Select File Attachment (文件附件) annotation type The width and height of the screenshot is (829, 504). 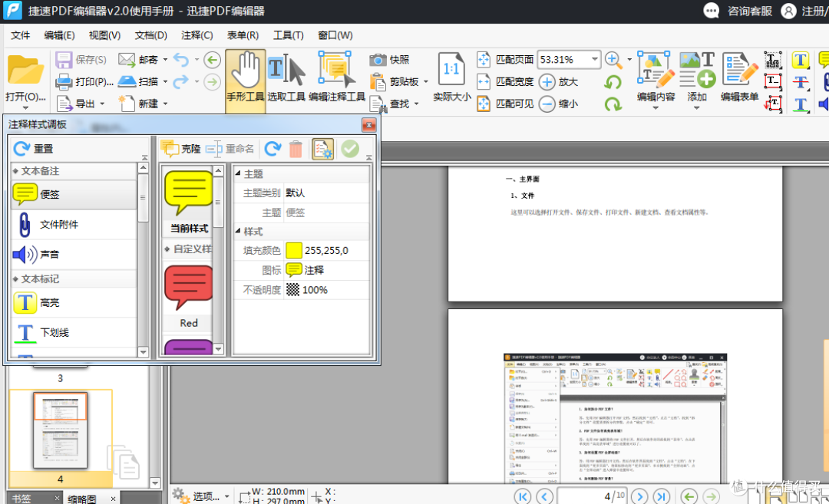[x=74, y=225]
